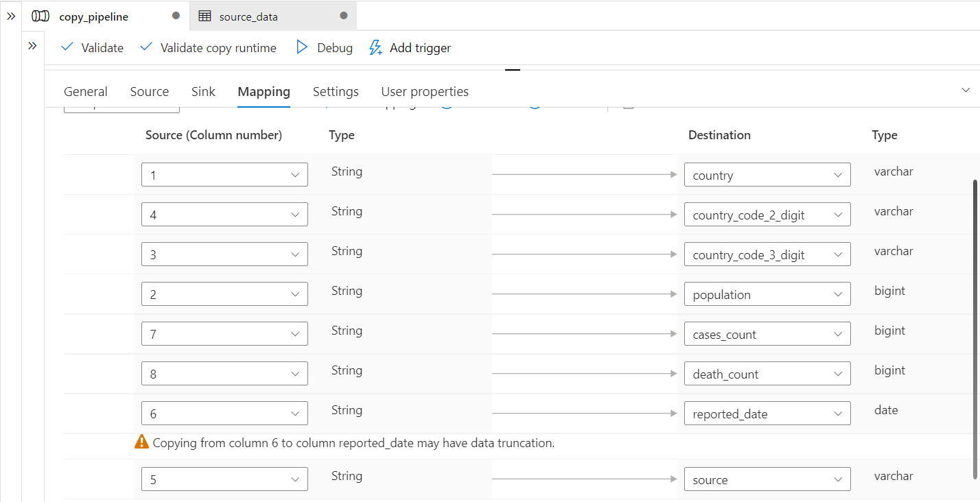The image size is (980, 502).
Task: Click the varchar type for country
Action: [894, 171]
